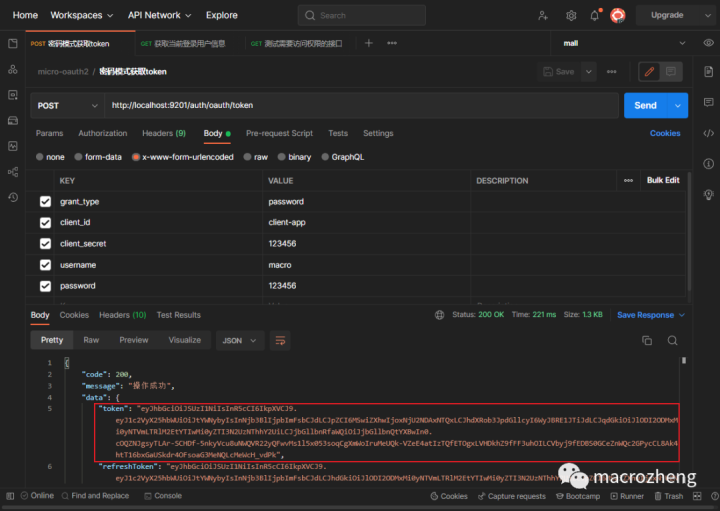This screenshot has width=720, height=511.
Task: Switch to Authorization tab
Action: [102, 133]
